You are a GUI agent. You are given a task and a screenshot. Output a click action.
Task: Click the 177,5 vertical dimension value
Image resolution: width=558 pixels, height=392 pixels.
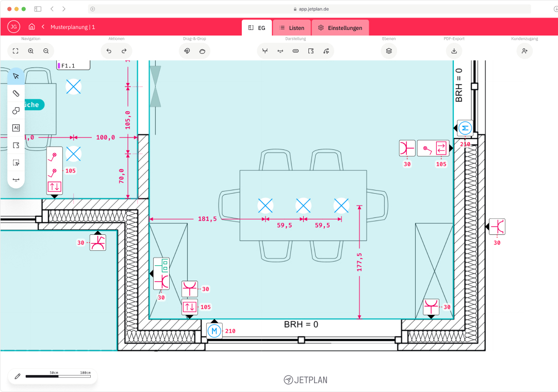(359, 262)
